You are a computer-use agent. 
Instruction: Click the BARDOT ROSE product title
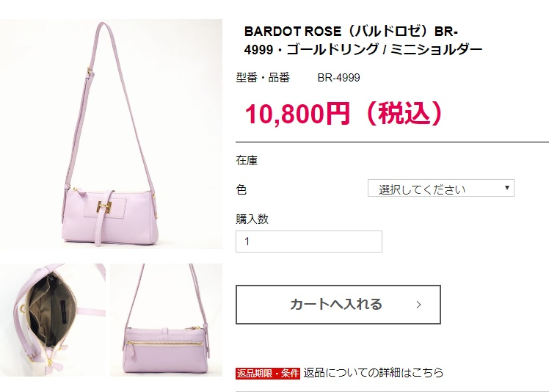pyautogui.click(x=363, y=40)
